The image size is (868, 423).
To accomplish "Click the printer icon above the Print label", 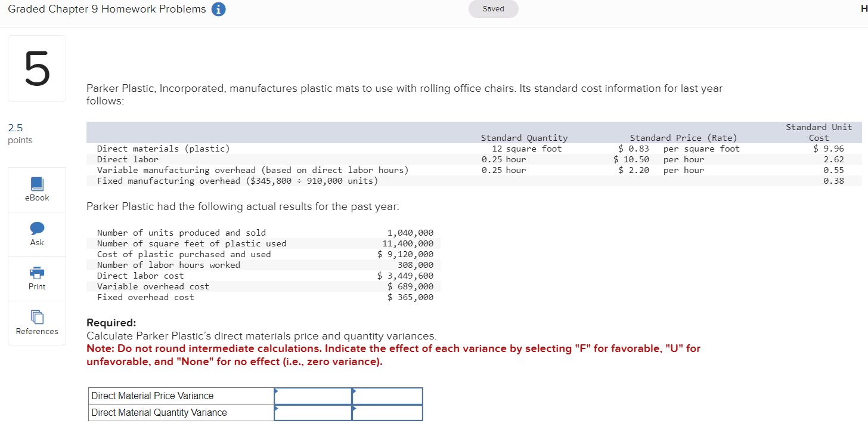I will point(36,273).
